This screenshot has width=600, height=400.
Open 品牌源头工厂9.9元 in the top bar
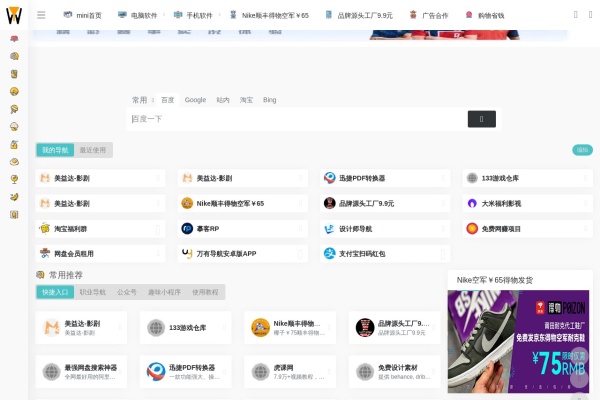click(359, 15)
